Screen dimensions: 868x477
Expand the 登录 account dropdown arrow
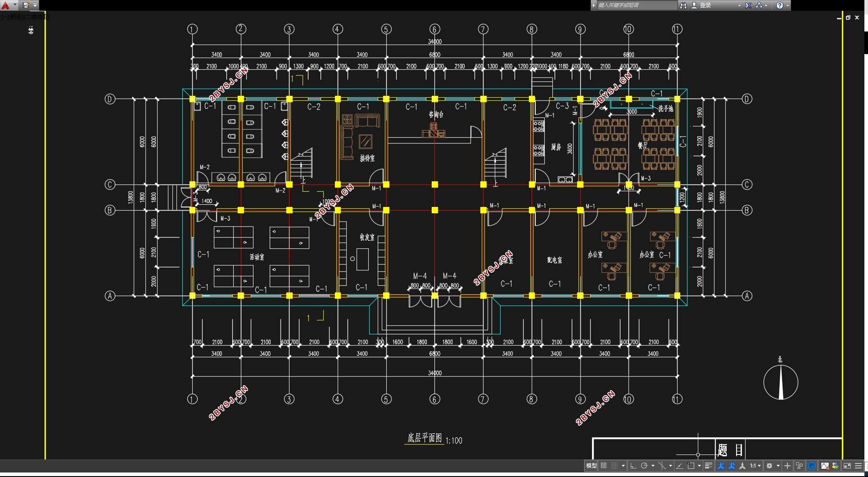(x=739, y=5)
